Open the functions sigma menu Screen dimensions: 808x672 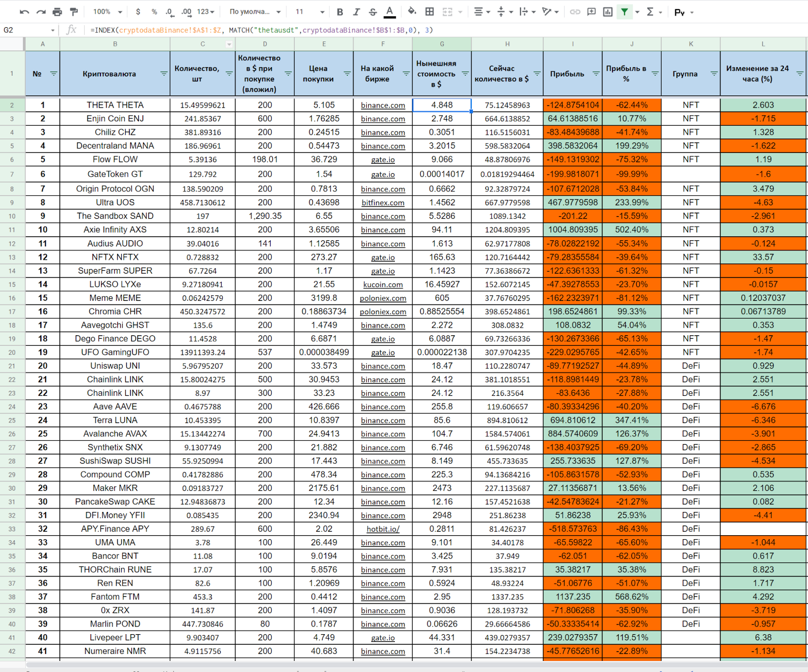tap(653, 12)
